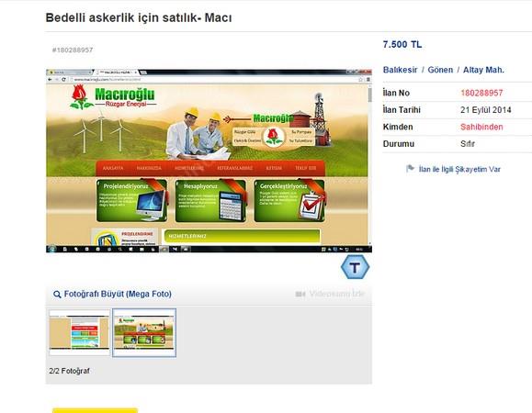Click the magnifier icon beside Fotoğrafı Büyüt
Viewport: 532px width, 413px height.
[57, 294]
